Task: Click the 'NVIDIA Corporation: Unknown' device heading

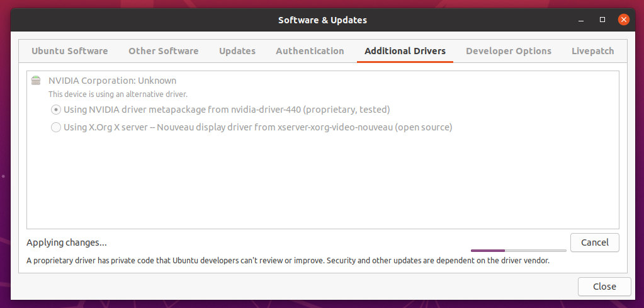Action: tap(112, 81)
